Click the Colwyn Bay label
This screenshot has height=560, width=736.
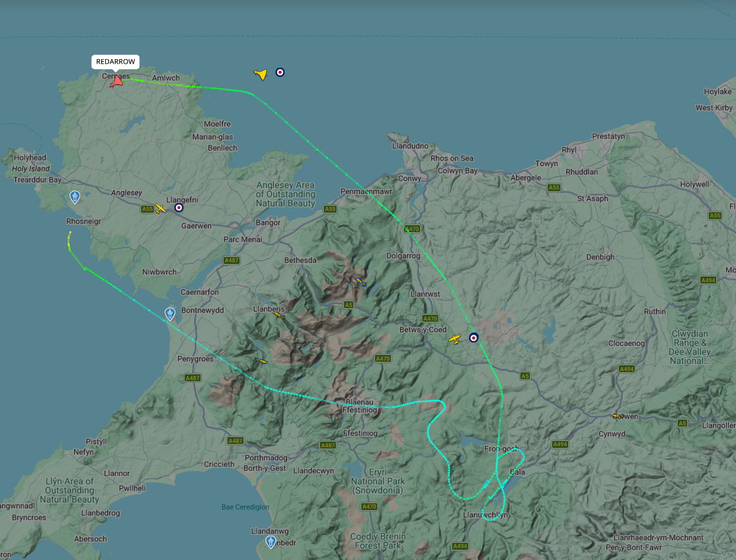pyautogui.click(x=457, y=171)
